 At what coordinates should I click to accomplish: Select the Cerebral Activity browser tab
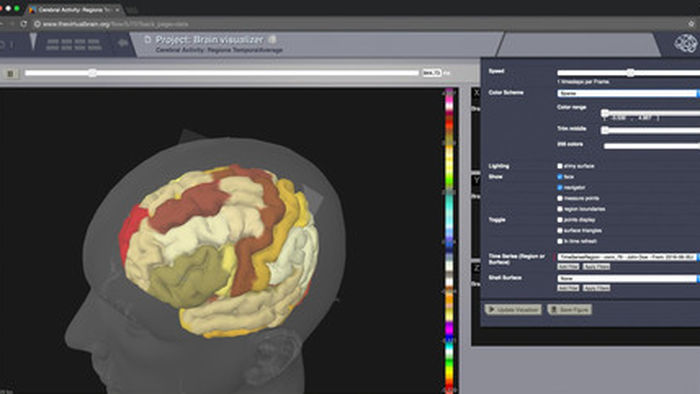(74, 9)
